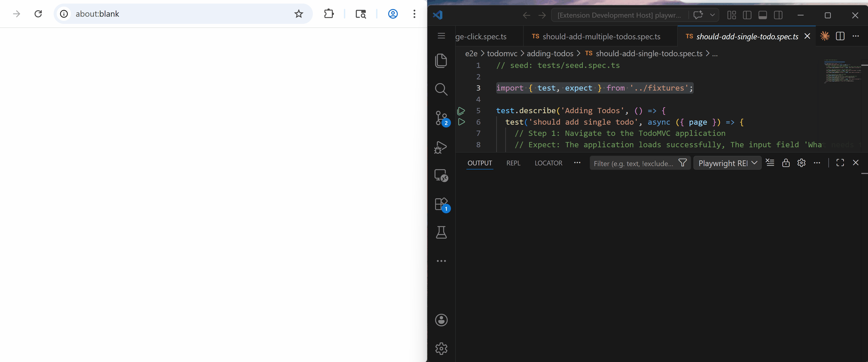This screenshot has height=362, width=868.
Task: Open the Run and Debug view
Action: [x=441, y=147]
